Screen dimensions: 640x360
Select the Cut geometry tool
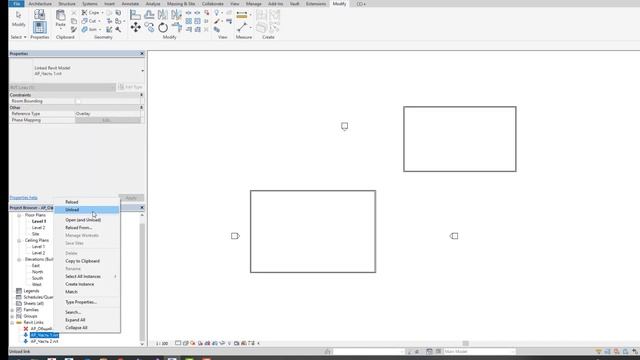(90, 21)
